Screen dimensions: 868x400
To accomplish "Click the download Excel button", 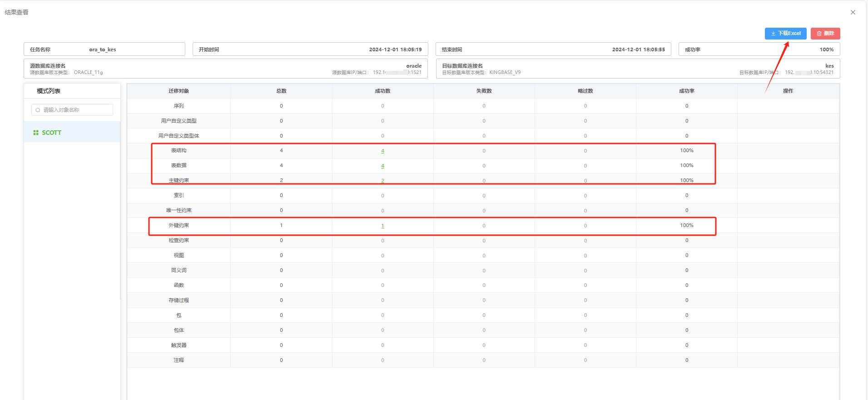I will [x=785, y=34].
